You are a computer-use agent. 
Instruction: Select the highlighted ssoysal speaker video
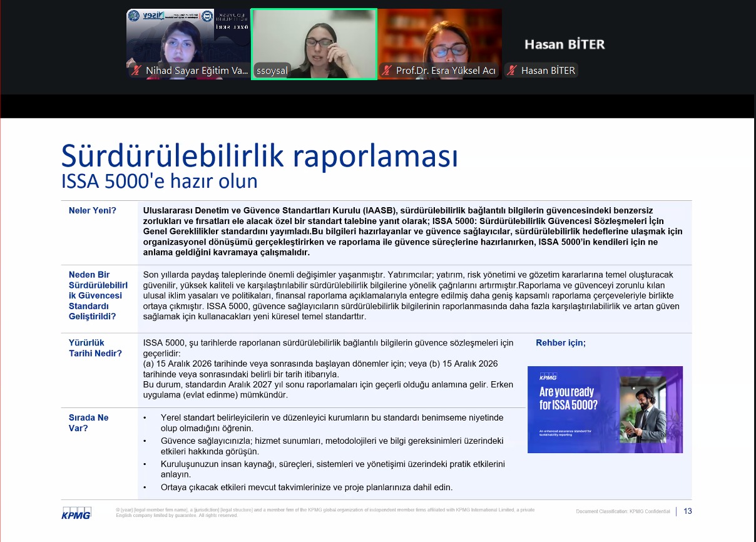314,44
